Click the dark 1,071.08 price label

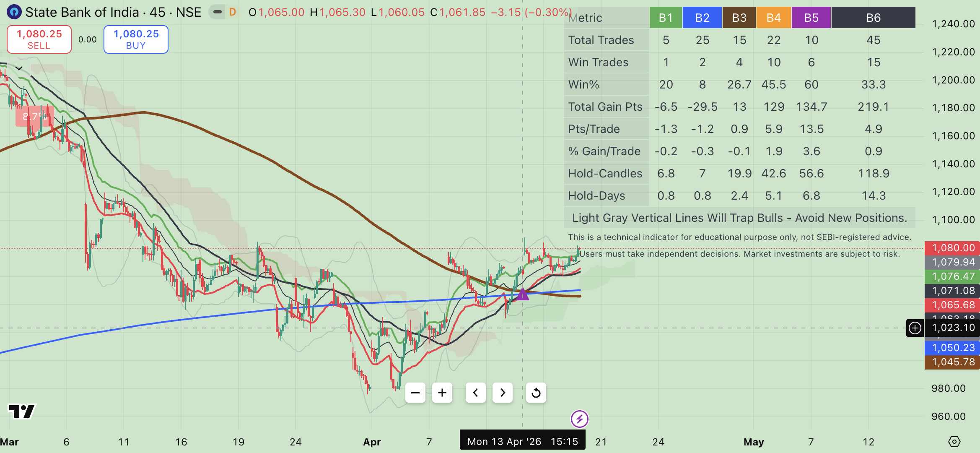[x=952, y=291]
